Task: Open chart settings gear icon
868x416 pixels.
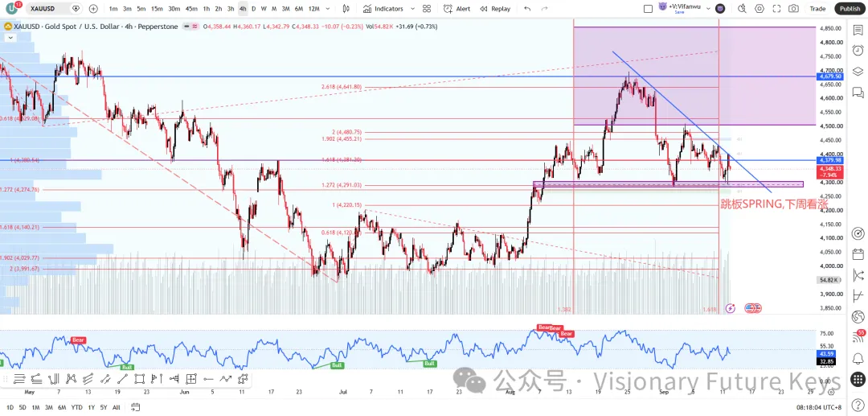Action: [x=759, y=9]
